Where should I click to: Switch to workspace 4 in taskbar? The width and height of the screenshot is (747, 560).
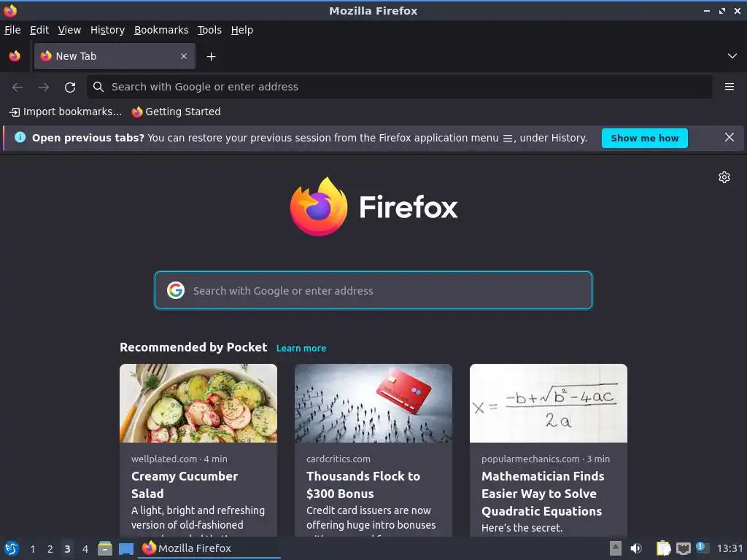point(85,549)
